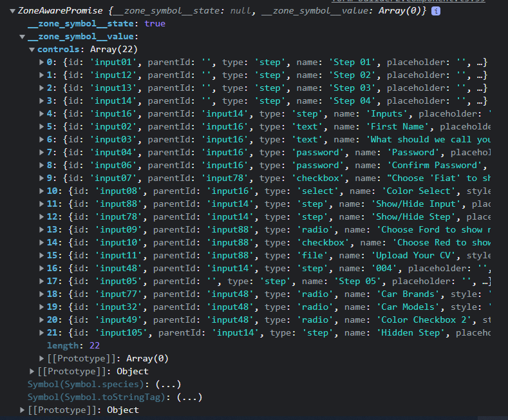Expand array item 3 with id input14

coord(41,100)
